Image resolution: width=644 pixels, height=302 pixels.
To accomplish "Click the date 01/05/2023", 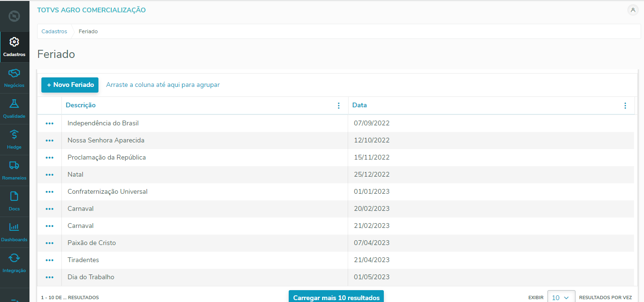I will click(371, 277).
